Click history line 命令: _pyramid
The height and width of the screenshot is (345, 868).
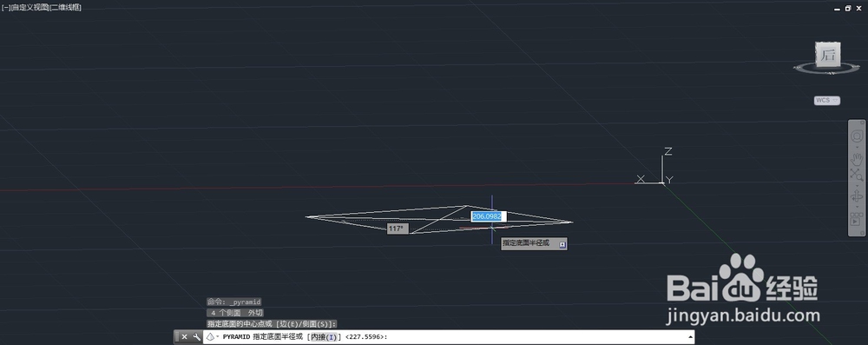pyautogui.click(x=234, y=302)
